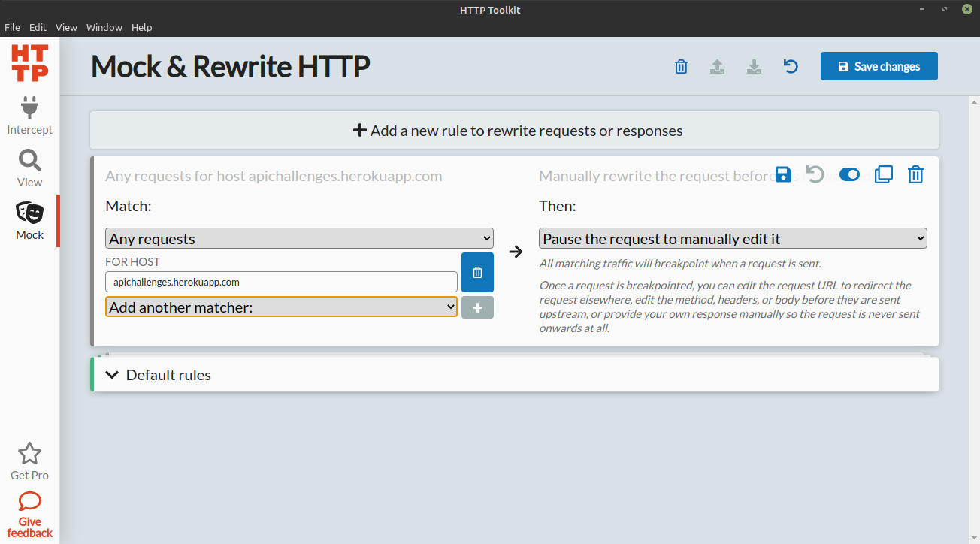
Task: Minimize the HTTP Toolkit window
Action: tap(922, 9)
